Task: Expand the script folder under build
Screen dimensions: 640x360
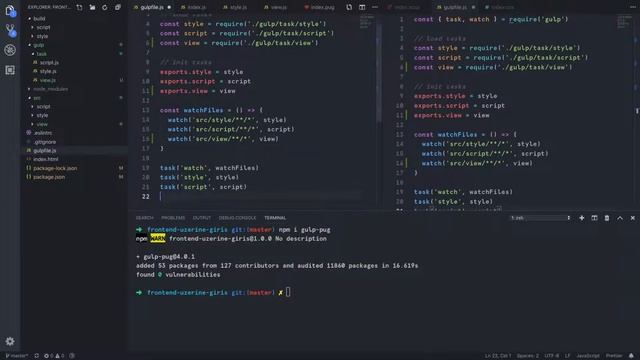Action: tap(43, 27)
